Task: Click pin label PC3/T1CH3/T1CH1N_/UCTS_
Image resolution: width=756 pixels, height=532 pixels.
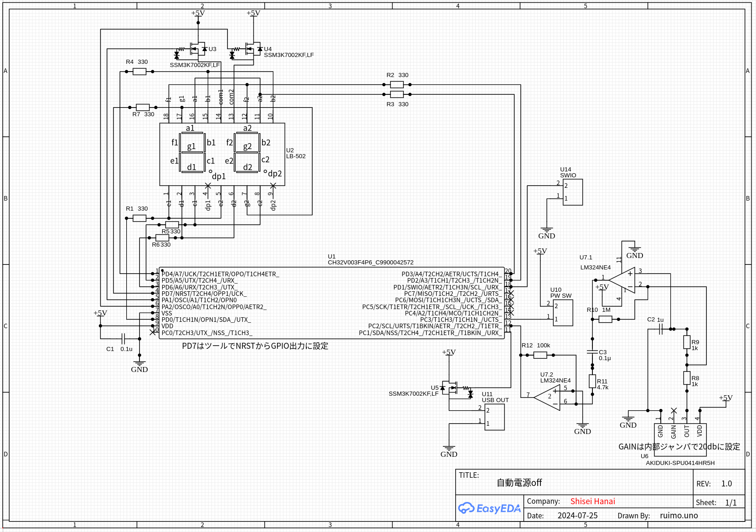Action: [460, 320]
